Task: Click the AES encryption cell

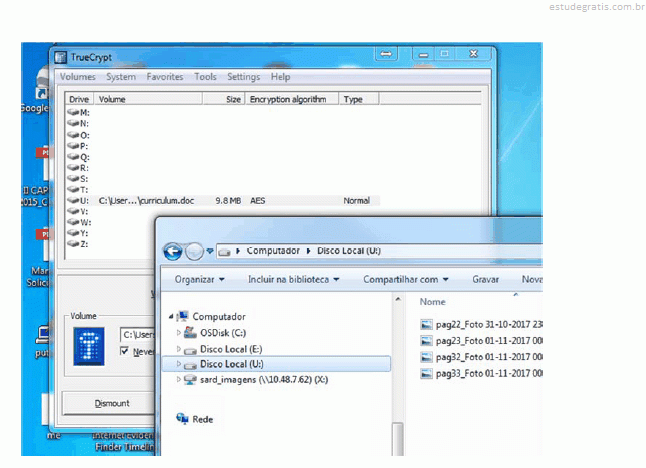Action: [x=257, y=201]
